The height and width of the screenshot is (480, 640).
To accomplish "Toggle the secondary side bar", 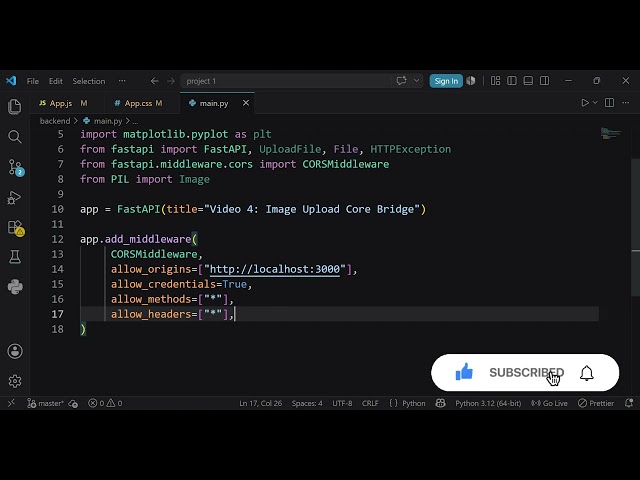I will tap(544, 81).
